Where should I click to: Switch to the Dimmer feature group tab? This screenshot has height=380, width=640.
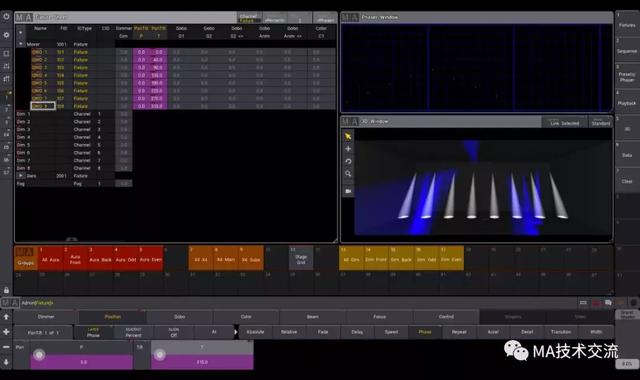pyautogui.click(x=46, y=317)
